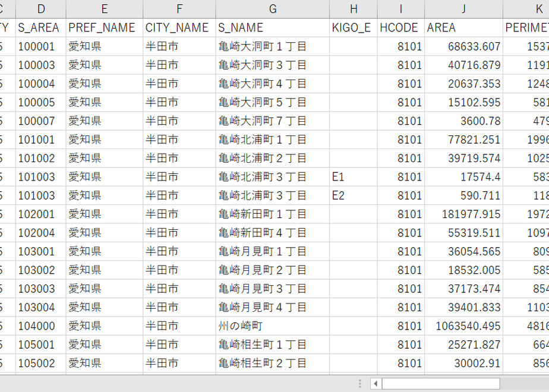Select cell 亀崎大洞町４丁目
This screenshot has width=549, height=392.
(272, 84)
